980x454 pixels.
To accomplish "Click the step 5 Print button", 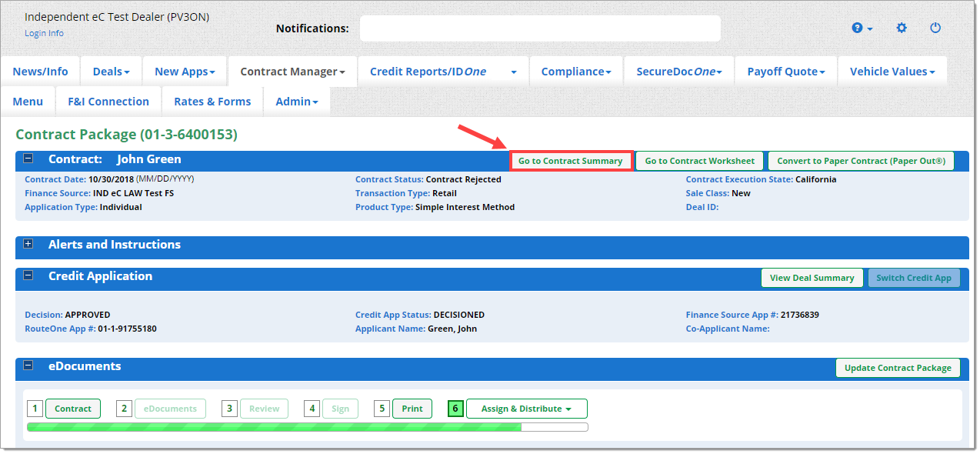I will point(412,409).
